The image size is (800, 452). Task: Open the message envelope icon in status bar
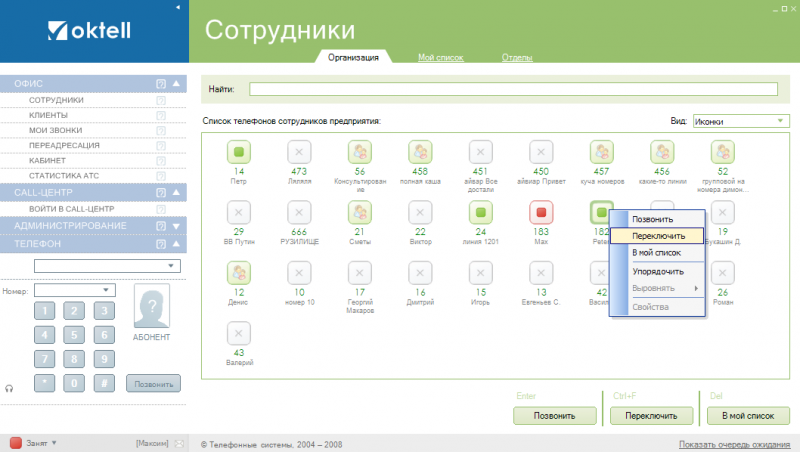(x=179, y=443)
